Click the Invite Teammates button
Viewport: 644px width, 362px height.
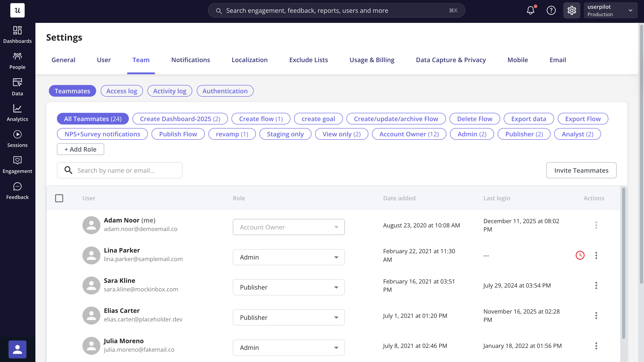pos(581,170)
